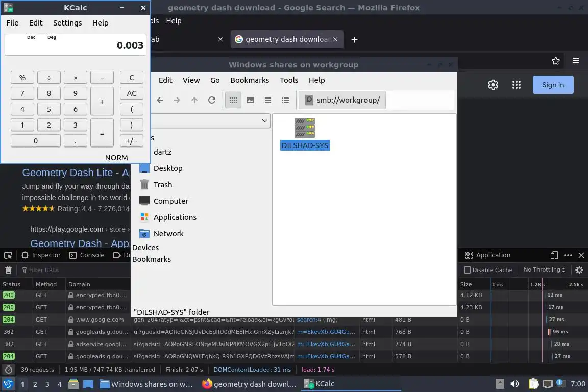
Task: Open Firefox hamburger menu
Action: click(x=576, y=61)
